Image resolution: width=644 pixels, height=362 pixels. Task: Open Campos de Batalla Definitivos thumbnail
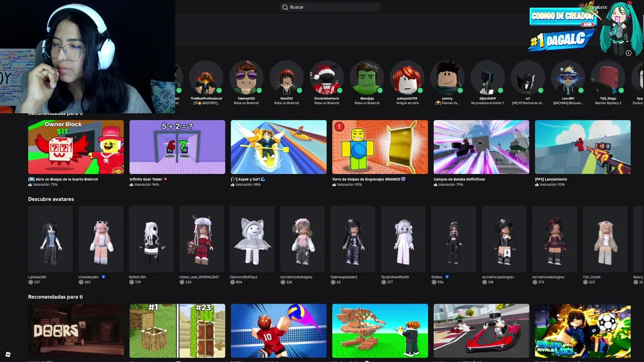[x=481, y=147]
